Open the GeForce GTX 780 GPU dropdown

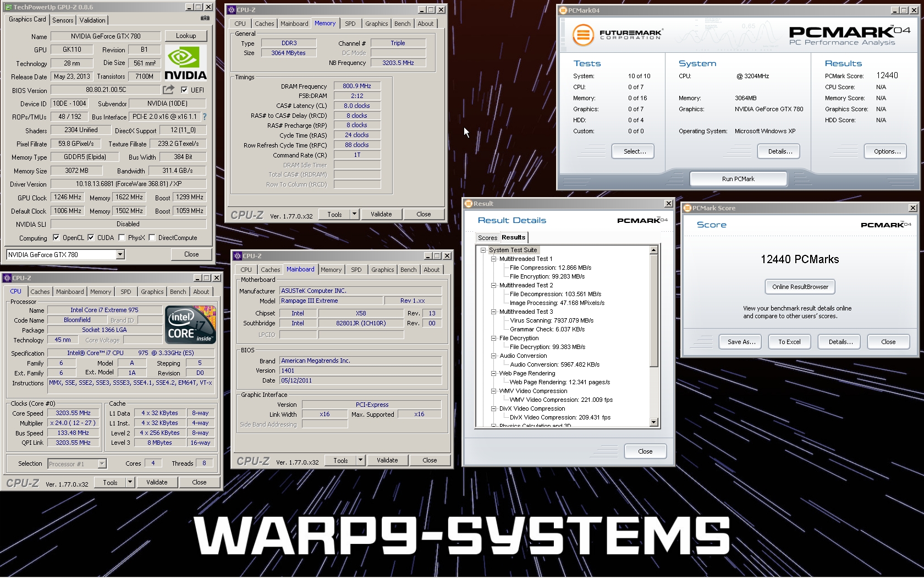click(x=120, y=254)
